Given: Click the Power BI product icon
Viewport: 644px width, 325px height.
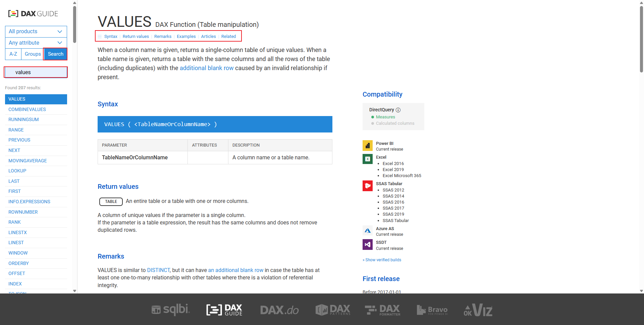Looking at the screenshot, I should coord(368,146).
